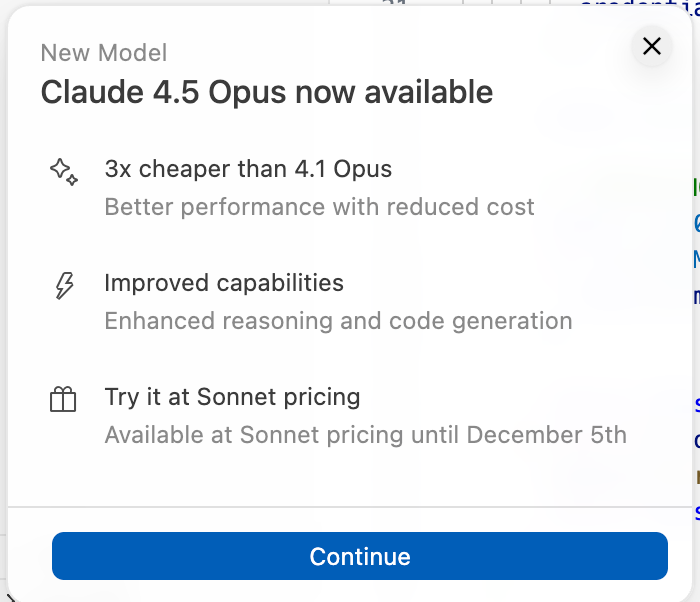This screenshot has width=700, height=602.
Task: Click the sparkle icon beside 3x cheaper
Action: 64,171
